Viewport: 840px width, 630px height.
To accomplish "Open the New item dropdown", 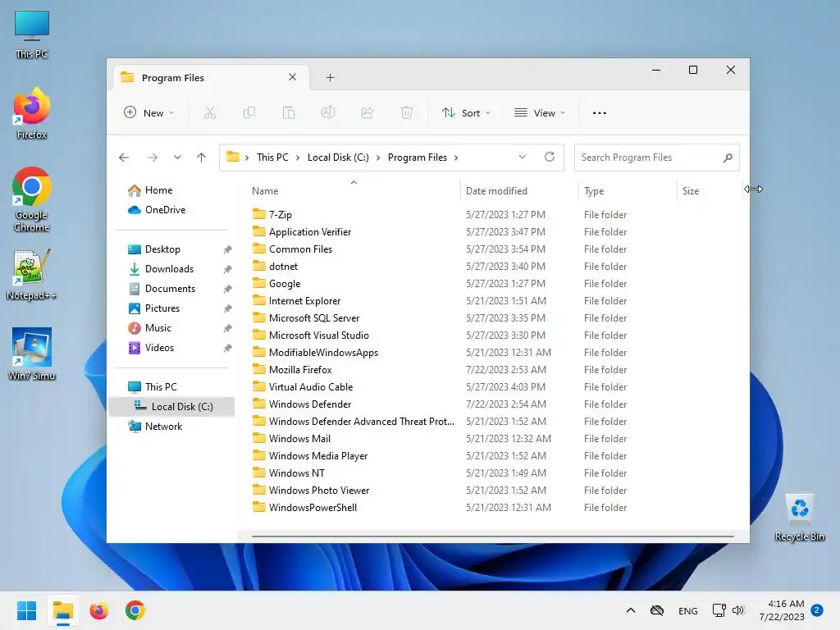I will [x=149, y=113].
